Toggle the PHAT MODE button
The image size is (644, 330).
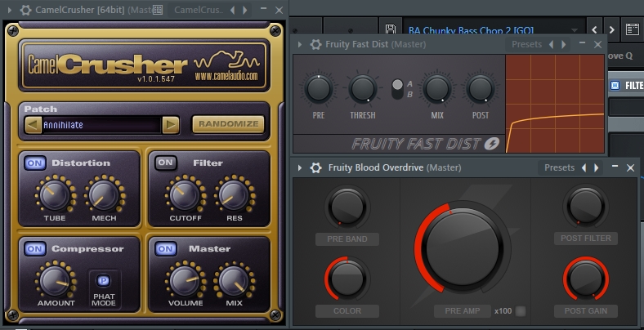[x=104, y=281]
